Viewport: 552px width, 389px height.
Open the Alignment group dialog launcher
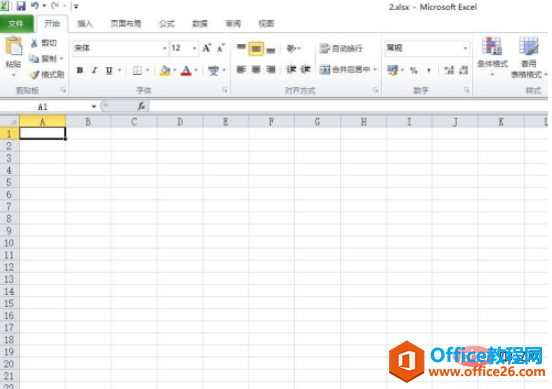[x=376, y=90]
